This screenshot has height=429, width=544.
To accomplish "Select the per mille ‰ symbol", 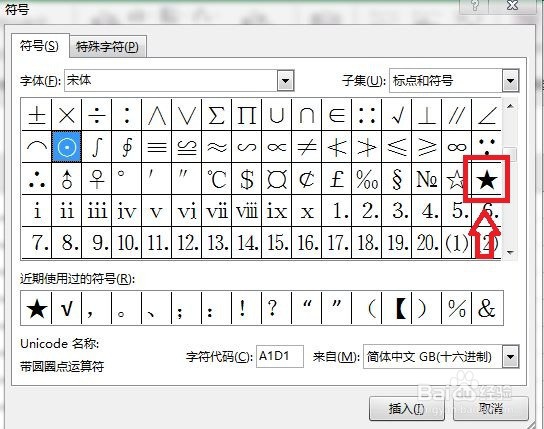I will pyautogui.click(x=366, y=179).
